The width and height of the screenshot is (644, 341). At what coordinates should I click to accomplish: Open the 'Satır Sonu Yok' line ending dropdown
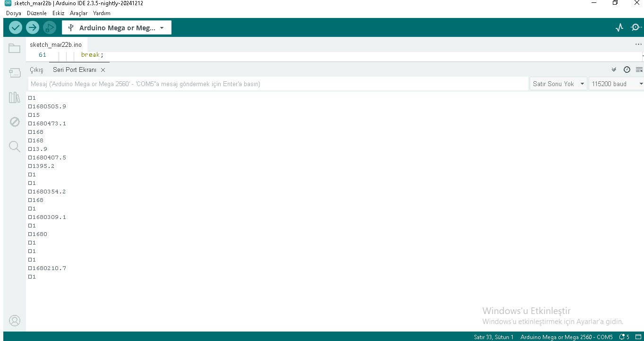(558, 83)
